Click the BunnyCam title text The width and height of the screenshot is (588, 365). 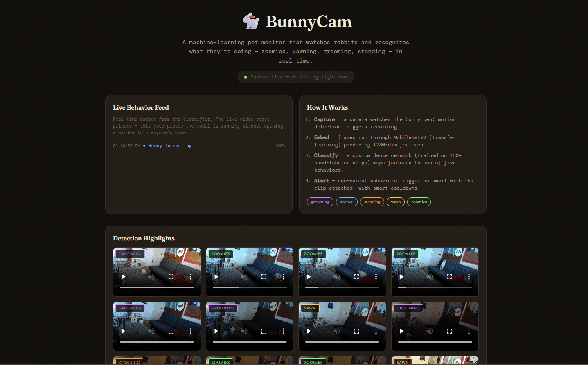(x=309, y=22)
